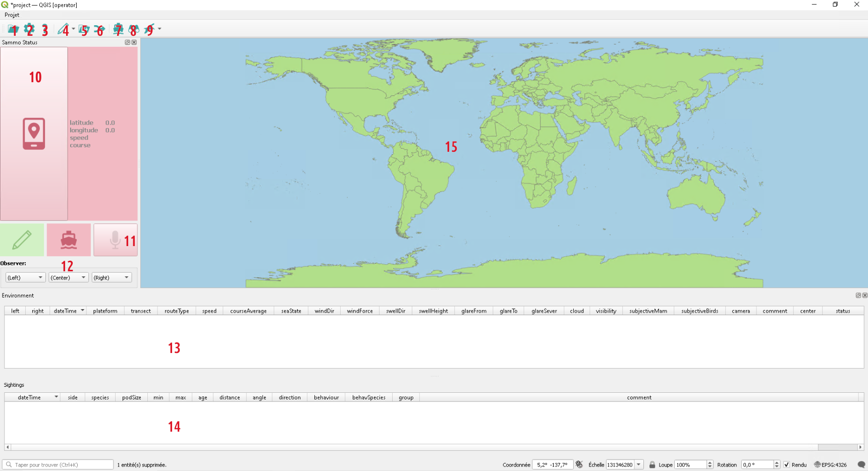Click the EPSG:4326 CRS button
The height and width of the screenshot is (471, 868).
pyautogui.click(x=830, y=465)
